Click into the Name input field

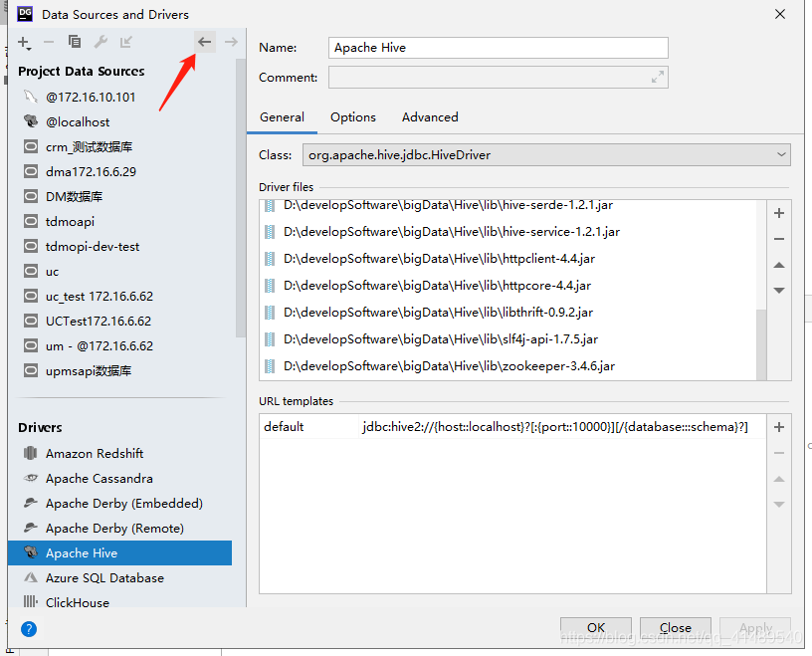click(x=499, y=48)
